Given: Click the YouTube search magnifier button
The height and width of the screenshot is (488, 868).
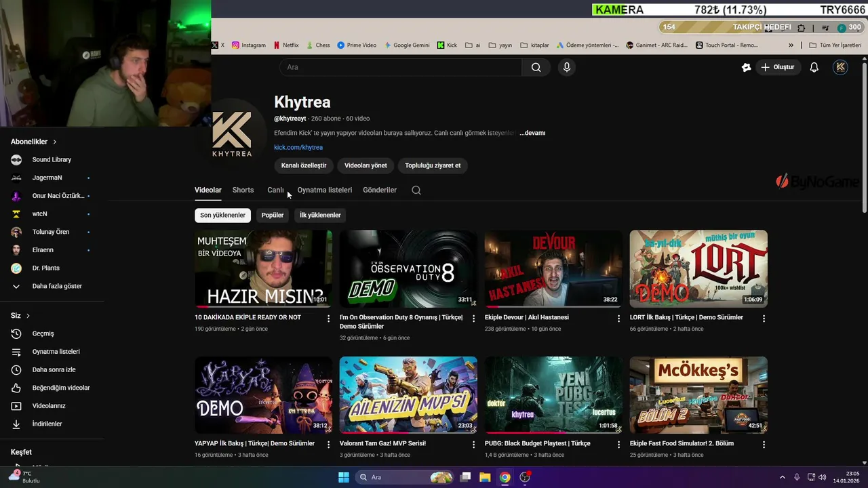Looking at the screenshot, I should pyautogui.click(x=536, y=67).
